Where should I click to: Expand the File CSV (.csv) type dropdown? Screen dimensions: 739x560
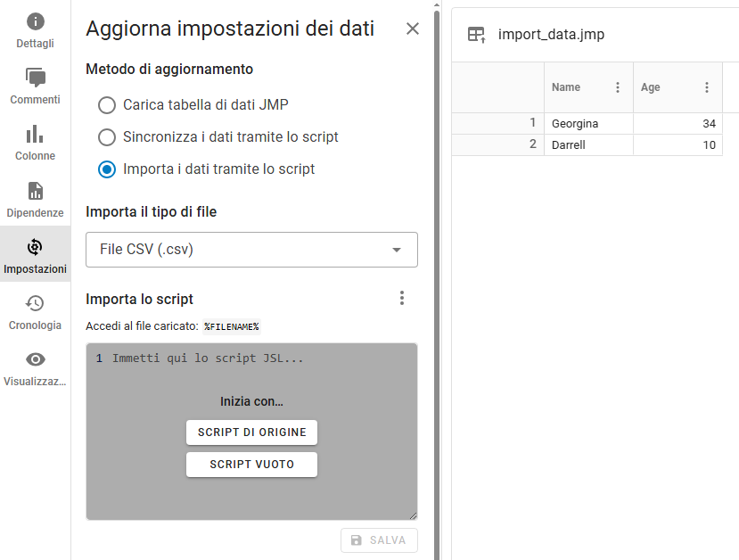click(x=251, y=250)
